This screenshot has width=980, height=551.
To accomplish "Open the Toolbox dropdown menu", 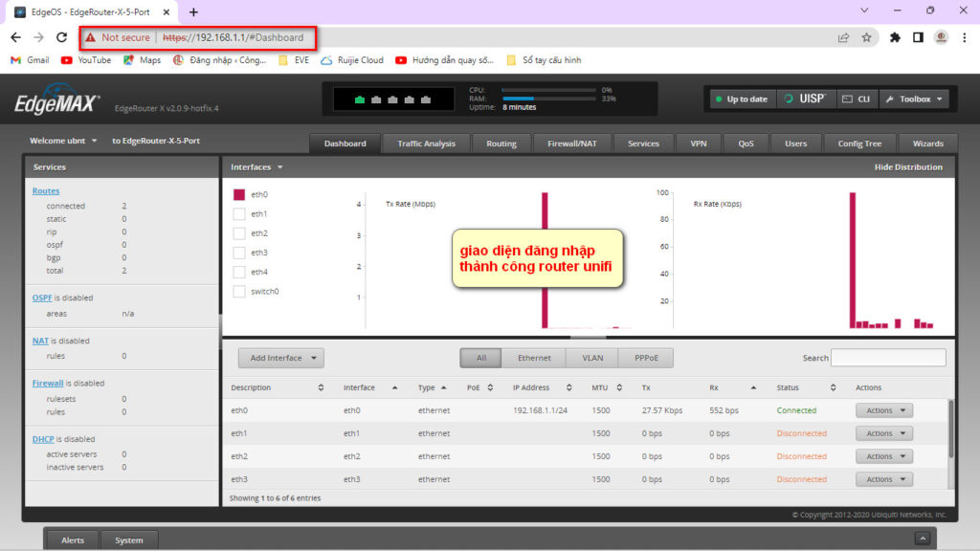I will click(914, 99).
